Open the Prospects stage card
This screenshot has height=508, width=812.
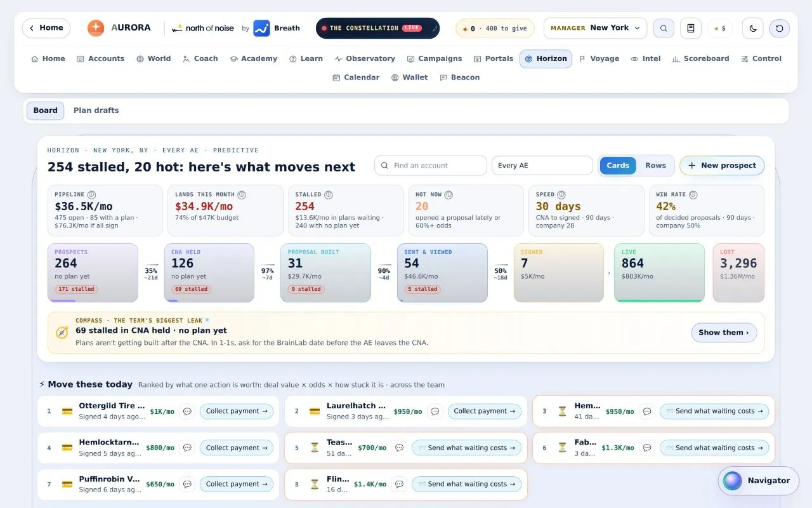(x=93, y=273)
